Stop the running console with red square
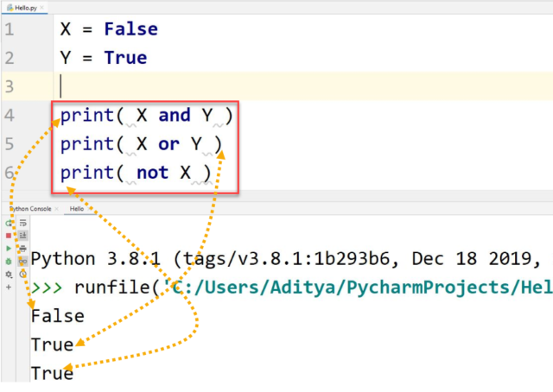 pos(9,235)
